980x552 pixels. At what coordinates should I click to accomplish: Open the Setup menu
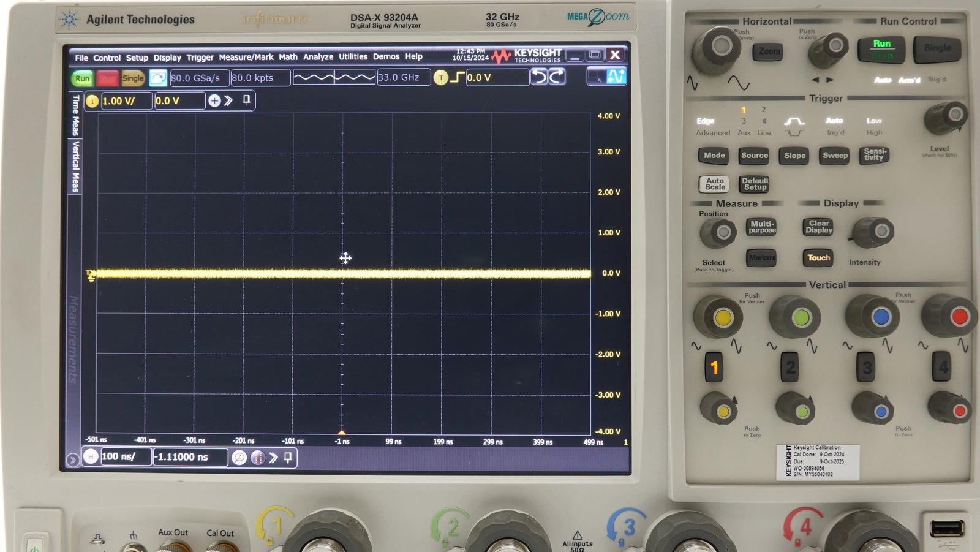[137, 58]
